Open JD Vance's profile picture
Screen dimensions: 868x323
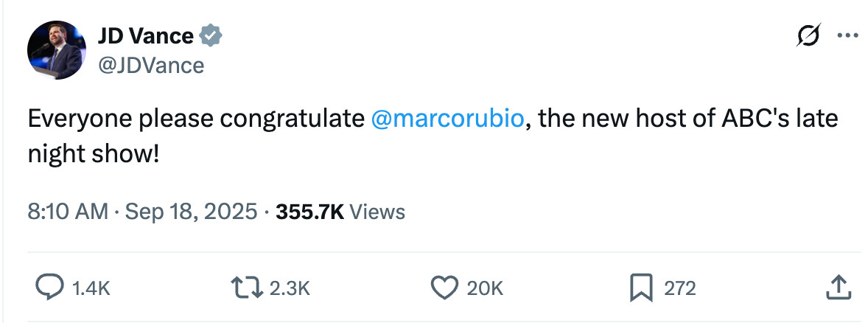click(57, 49)
